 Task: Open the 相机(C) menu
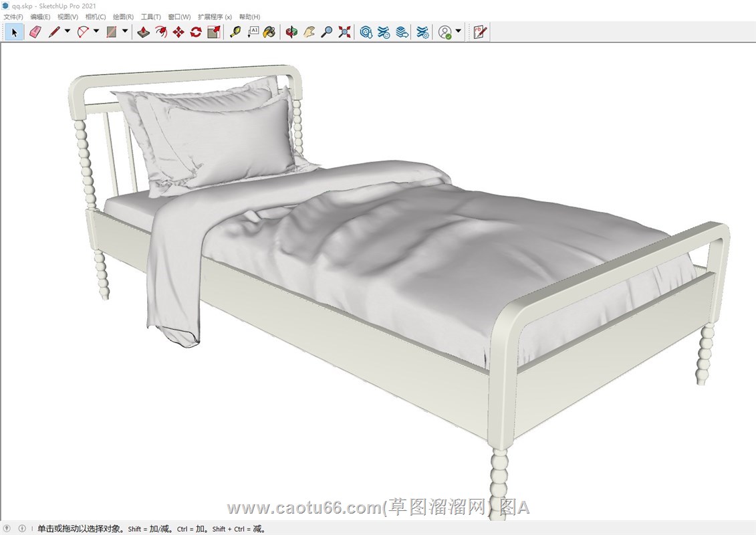96,17
